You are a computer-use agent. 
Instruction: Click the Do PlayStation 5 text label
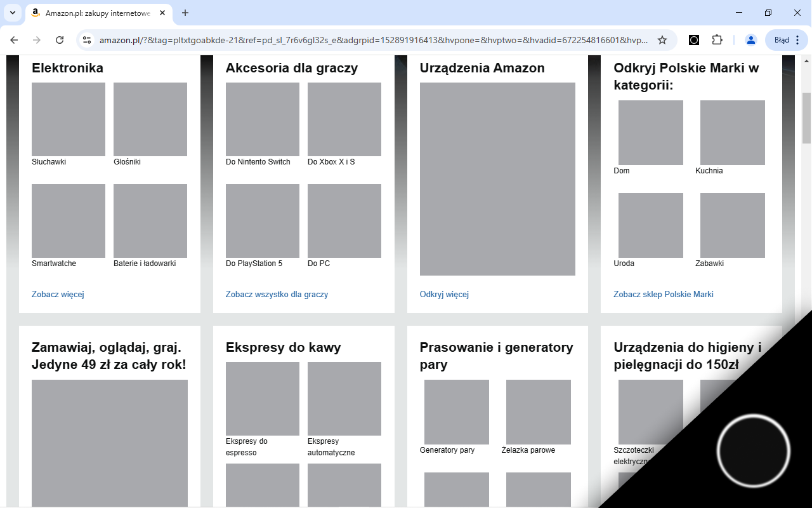[x=254, y=264]
